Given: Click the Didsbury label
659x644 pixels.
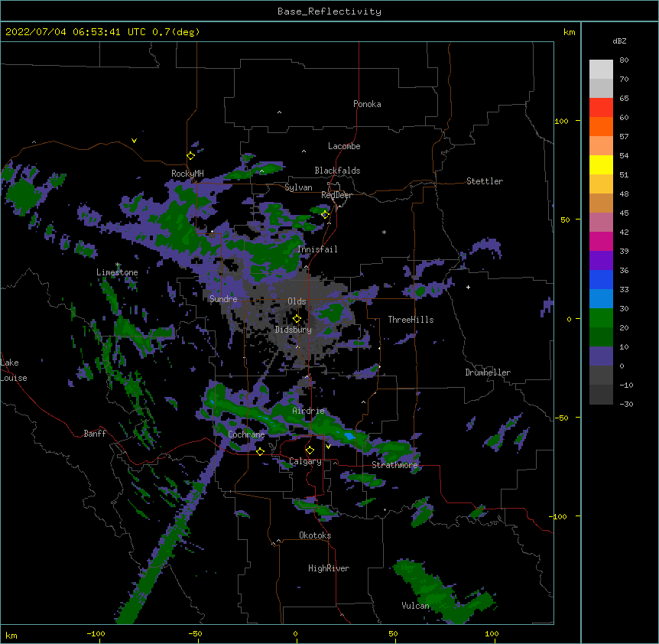Looking at the screenshot, I should [294, 330].
